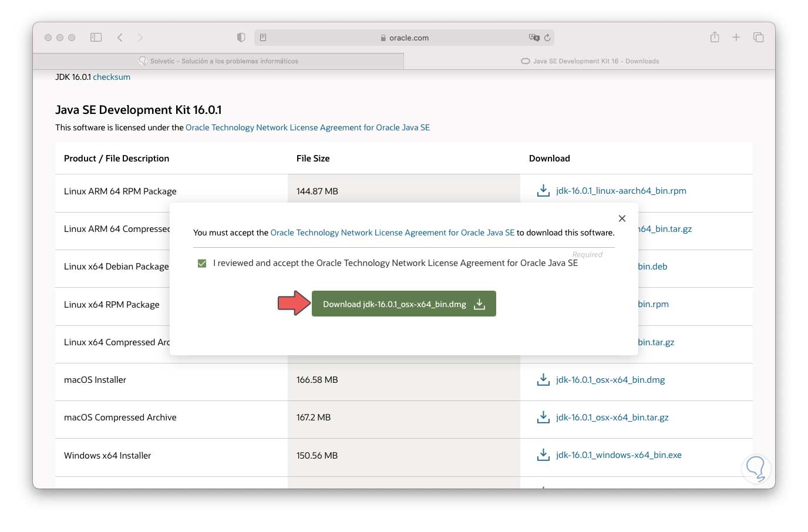Open a new tab with plus icon
808x532 pixels.
[x=736, y=38]
